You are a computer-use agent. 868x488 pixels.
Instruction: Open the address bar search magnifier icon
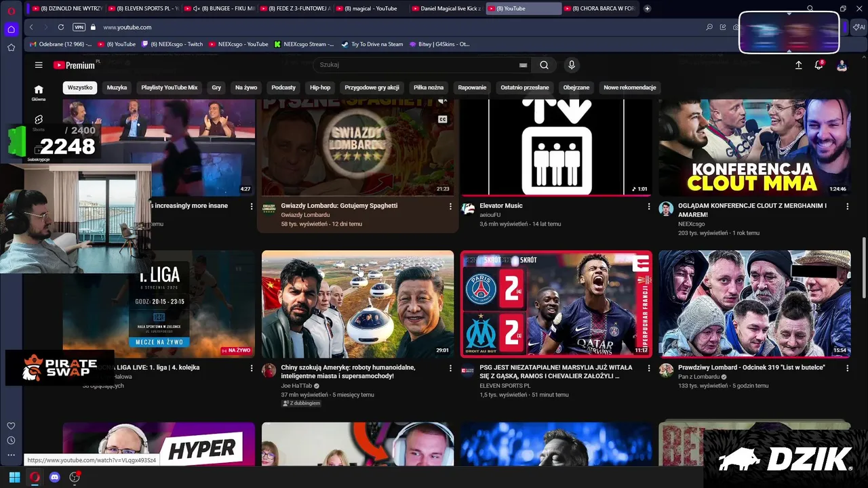[x=709, y=27]
